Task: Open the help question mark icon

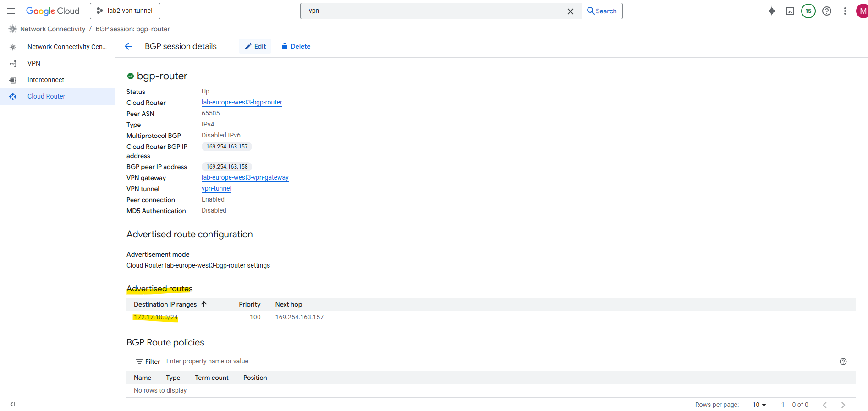Action: (827, 11)
